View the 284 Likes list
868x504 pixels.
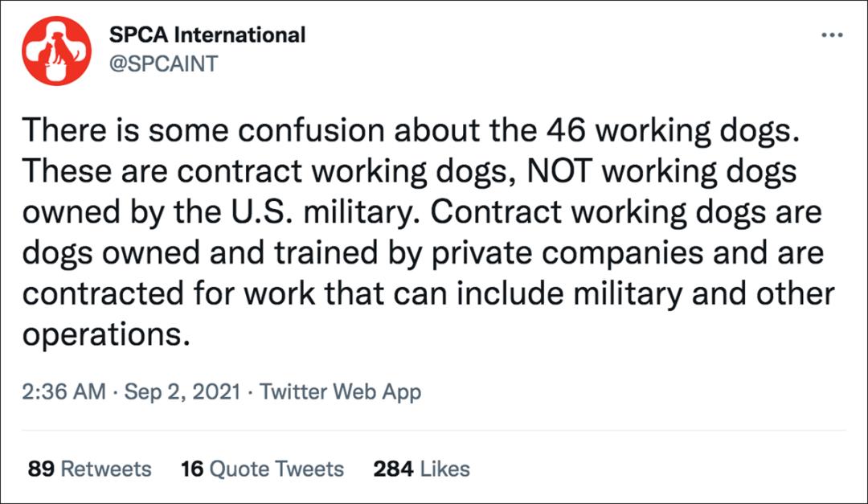(421, 469)
